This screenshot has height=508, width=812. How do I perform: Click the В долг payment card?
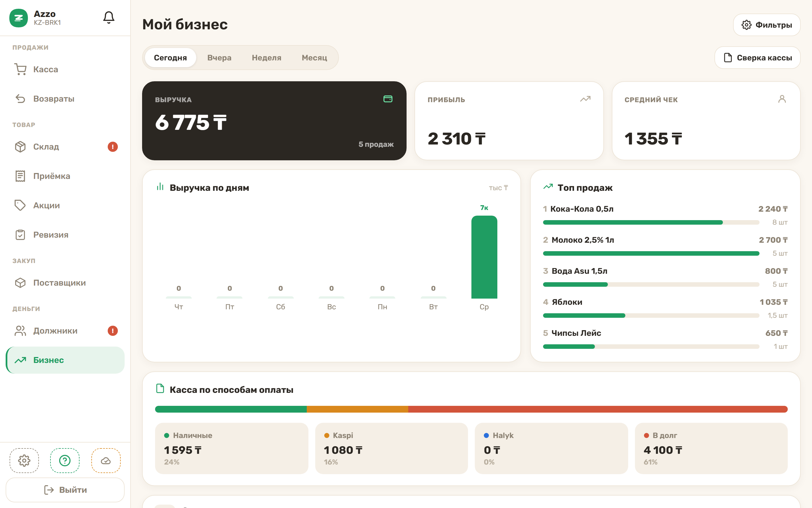(x=711, y=448)
